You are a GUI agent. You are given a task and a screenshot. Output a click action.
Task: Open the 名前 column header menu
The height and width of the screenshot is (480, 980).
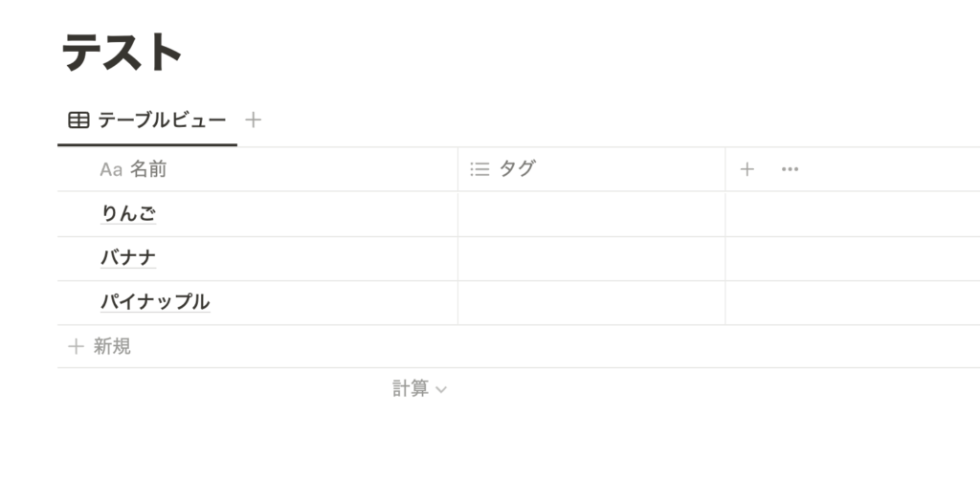[257, 169]
